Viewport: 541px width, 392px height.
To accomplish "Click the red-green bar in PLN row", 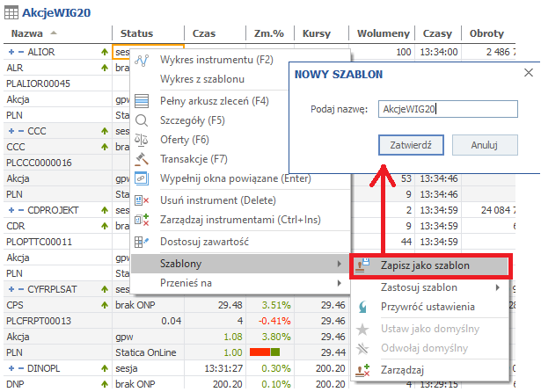I will pyautogui.click(x=265, y=352).
